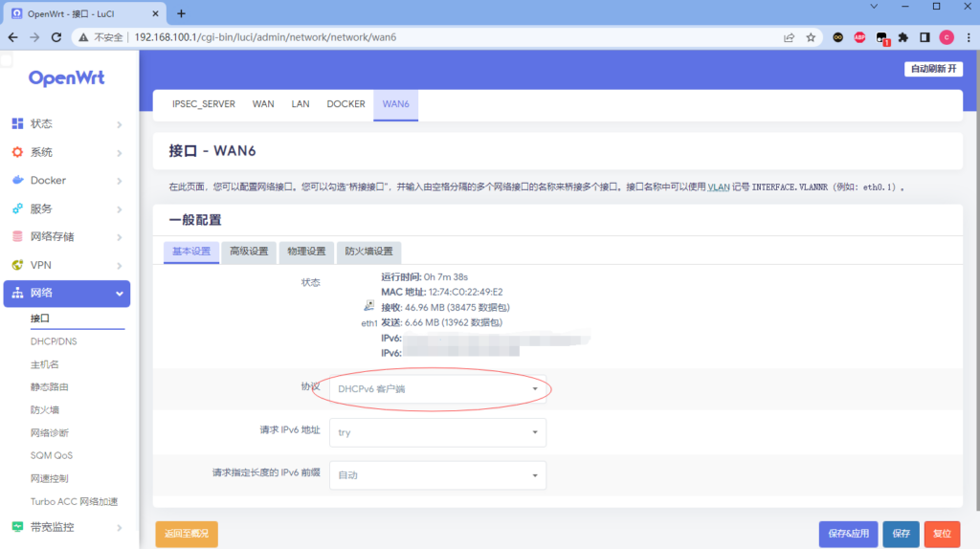Open the 请求指定长度的 IPv6 前缀 dropdown
980x549 pixels.
437,475
